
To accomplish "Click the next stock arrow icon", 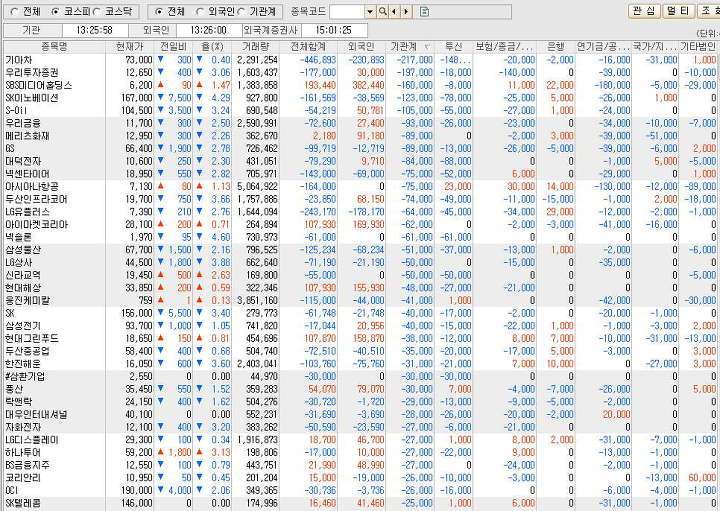I will pos(406,11).
